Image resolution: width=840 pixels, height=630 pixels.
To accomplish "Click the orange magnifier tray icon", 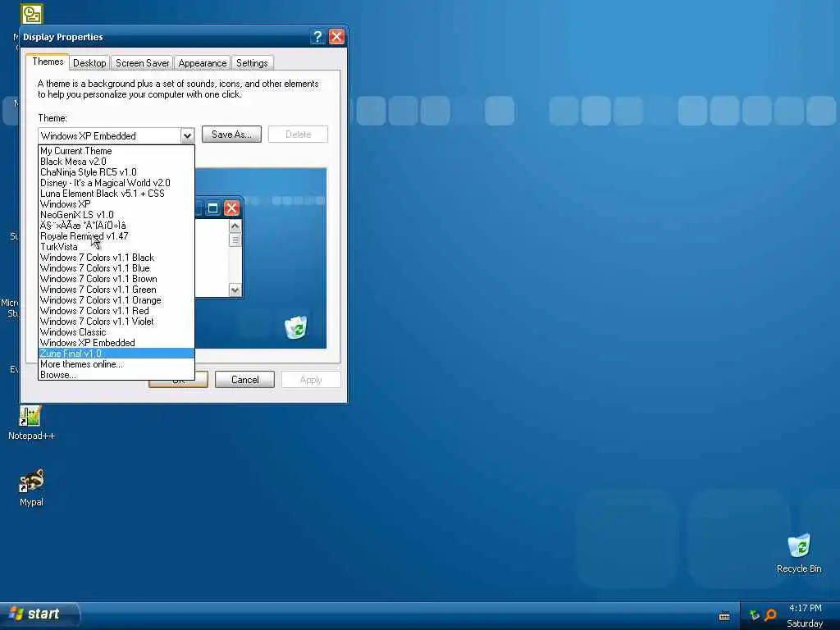I will 770,614.
